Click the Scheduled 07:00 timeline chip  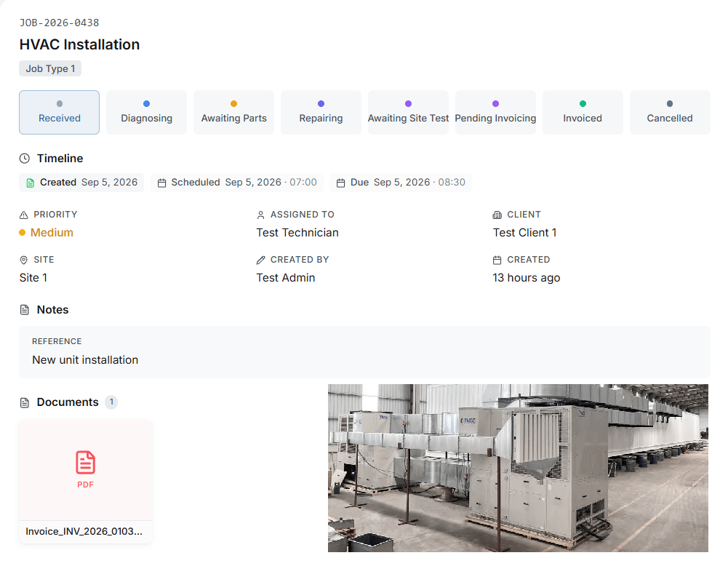237,183
